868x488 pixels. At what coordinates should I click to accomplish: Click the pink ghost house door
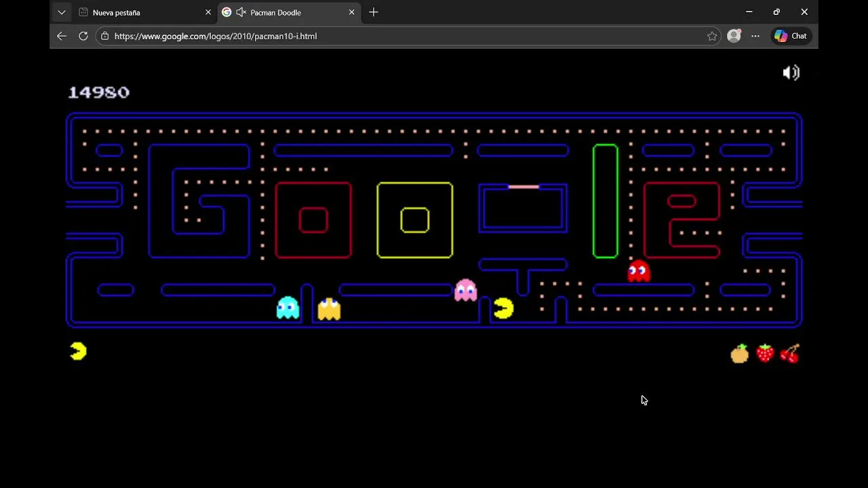(x=524, y=186)
